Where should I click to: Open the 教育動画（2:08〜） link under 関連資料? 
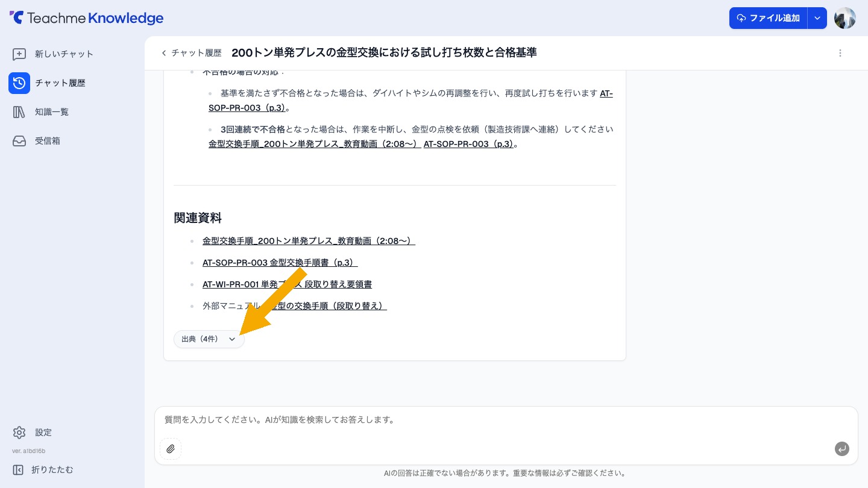[x=309, y=241]
